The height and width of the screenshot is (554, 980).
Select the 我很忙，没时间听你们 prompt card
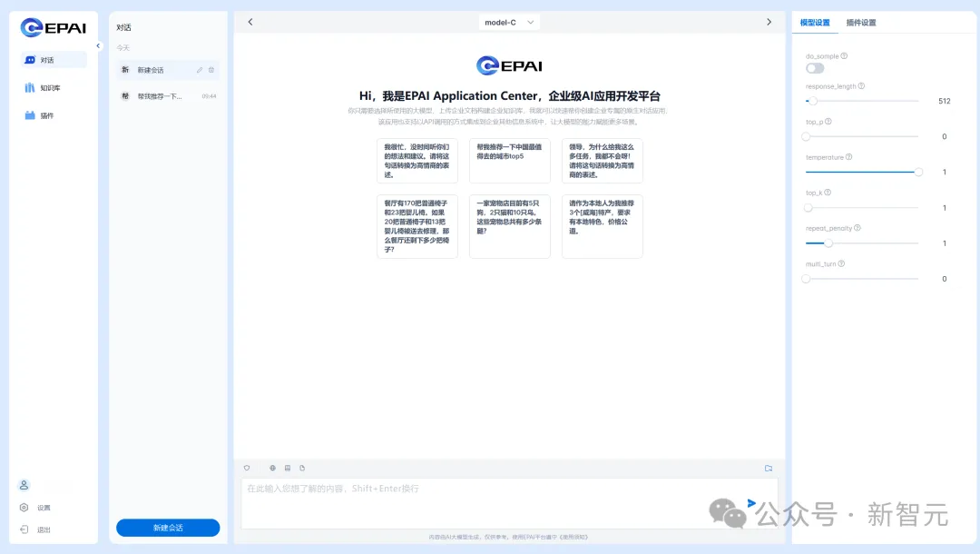pos(416,161)
